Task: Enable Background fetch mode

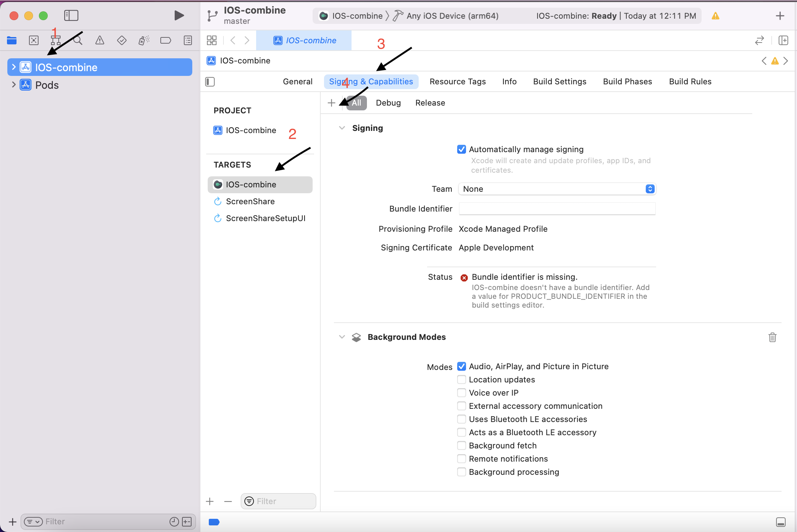Action: (462, 445)
